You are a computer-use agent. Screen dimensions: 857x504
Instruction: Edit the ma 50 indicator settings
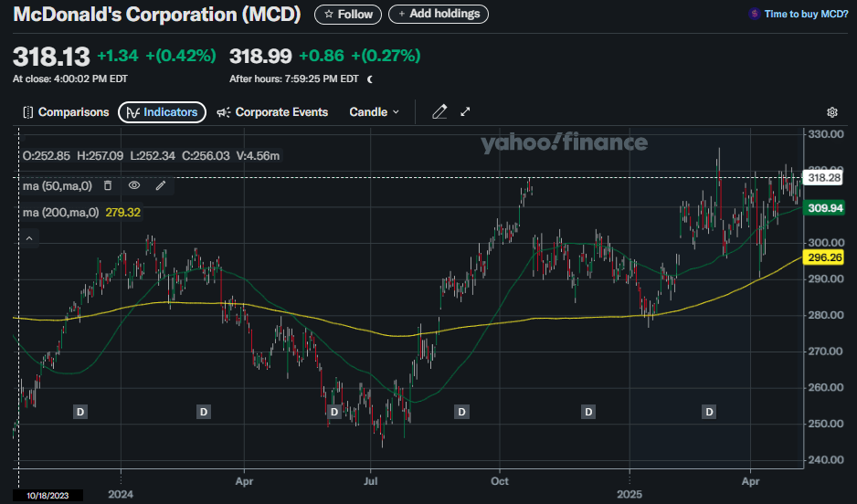click(161, 185)
